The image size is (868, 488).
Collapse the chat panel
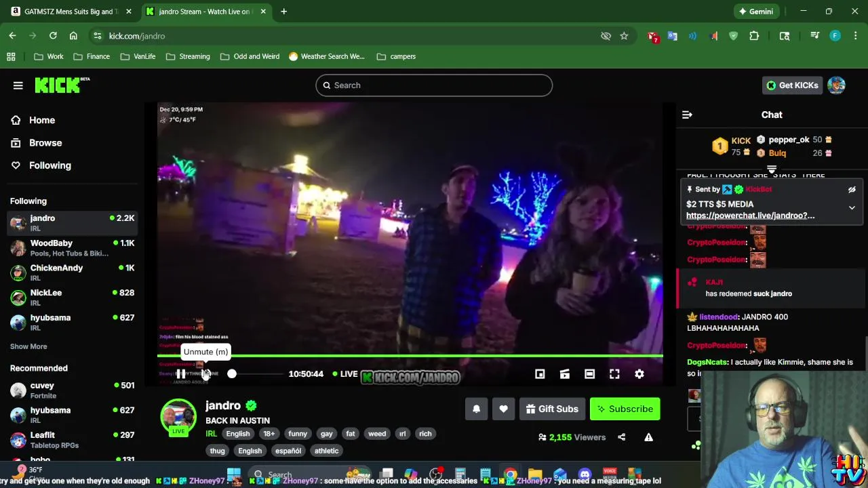[687, 115]
